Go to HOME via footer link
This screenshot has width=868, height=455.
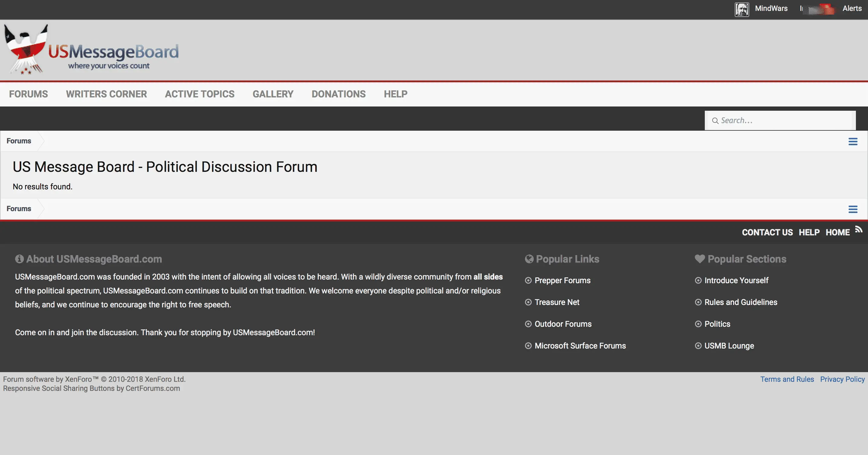(x=838, y=232)
